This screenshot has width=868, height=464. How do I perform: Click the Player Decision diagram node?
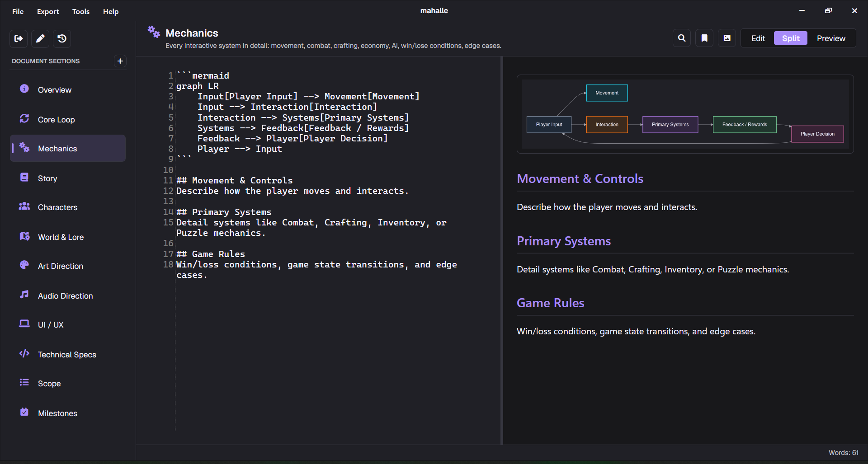817,134
